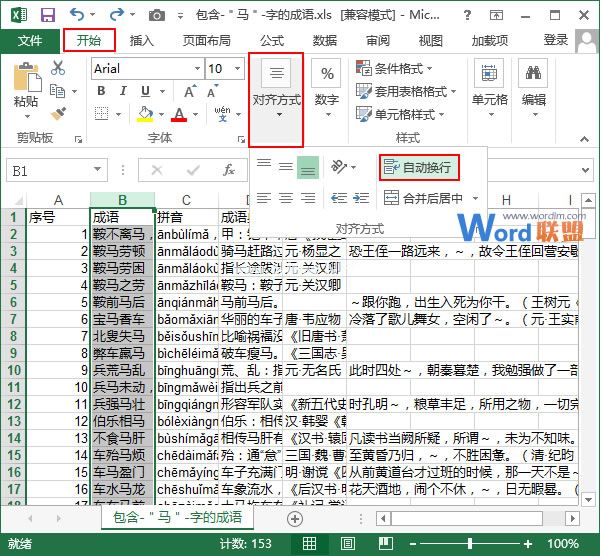Image resolution: width=600 pixels, height=556 pixels.
Task: Toggle bottom vertical alignment
Action: (x=308, y=166)
